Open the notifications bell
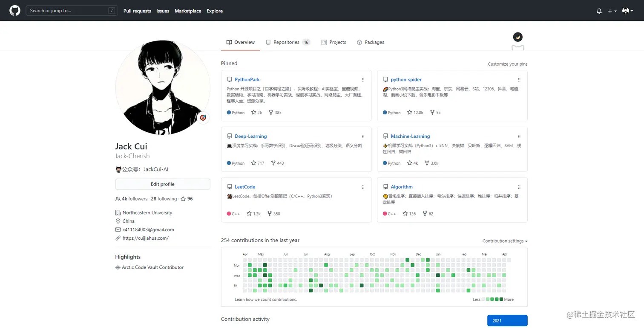The image size is (644, 328). pyautogui.click(x=599, y=11)
